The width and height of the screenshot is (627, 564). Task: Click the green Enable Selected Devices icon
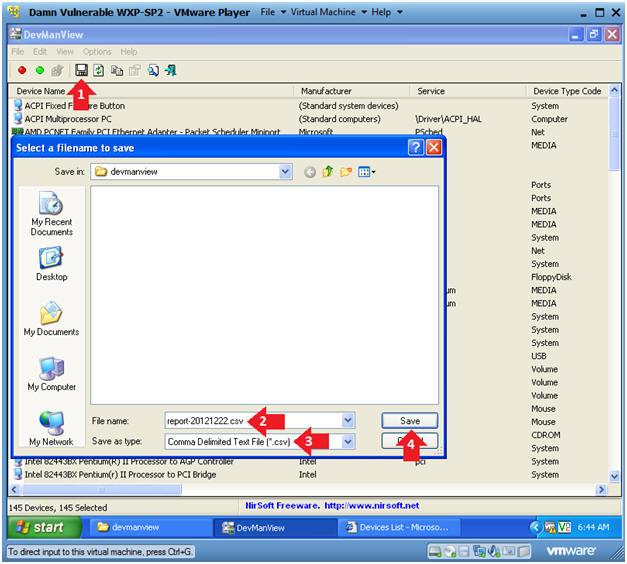coord(40,70)
